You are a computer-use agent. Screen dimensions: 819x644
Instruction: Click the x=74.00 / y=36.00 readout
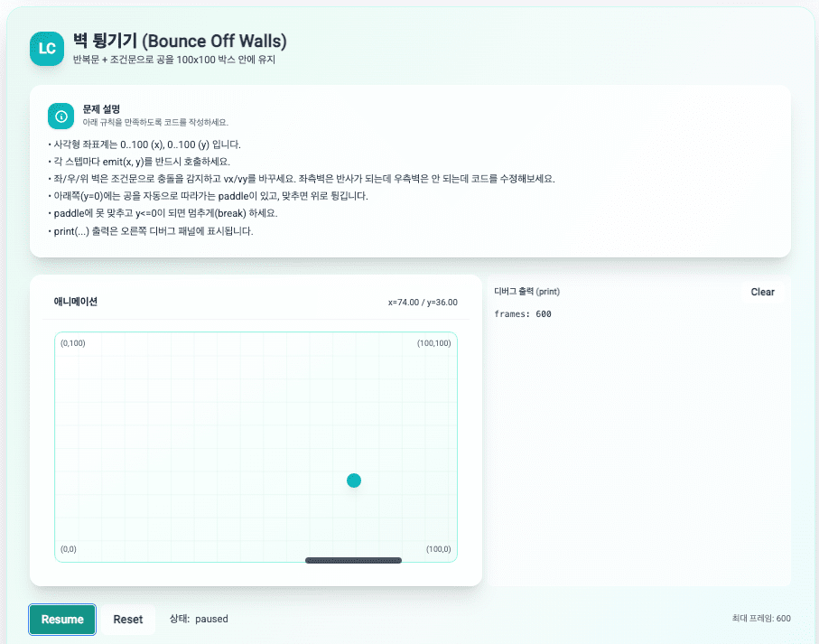[423, 303]
